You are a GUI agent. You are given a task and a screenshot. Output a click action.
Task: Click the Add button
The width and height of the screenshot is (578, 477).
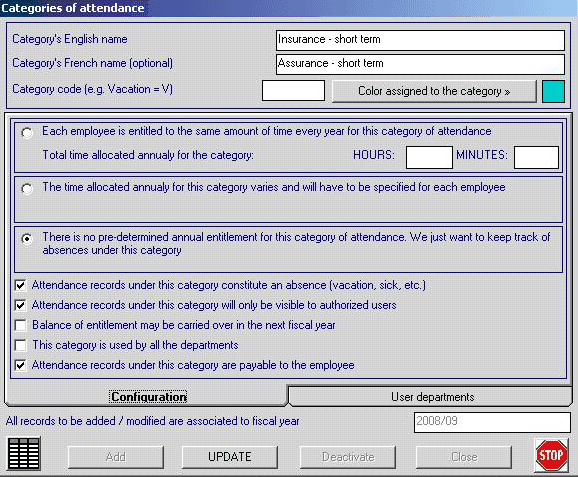click(x=116, y=457)
